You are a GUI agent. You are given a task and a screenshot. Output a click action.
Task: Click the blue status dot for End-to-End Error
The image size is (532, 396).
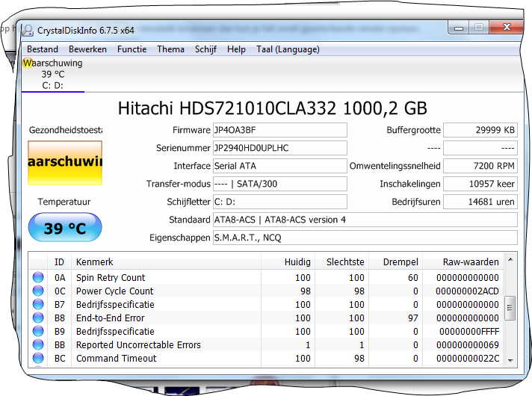point(38,318)
